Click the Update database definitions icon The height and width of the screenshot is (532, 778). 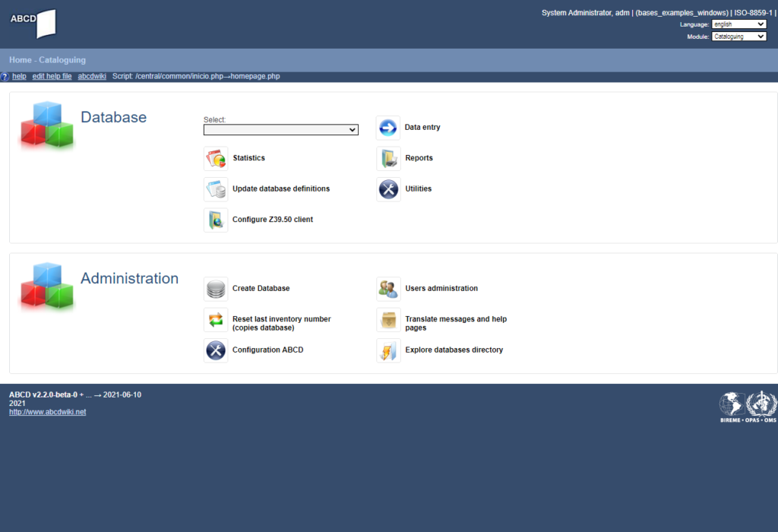tap(216, 189)
